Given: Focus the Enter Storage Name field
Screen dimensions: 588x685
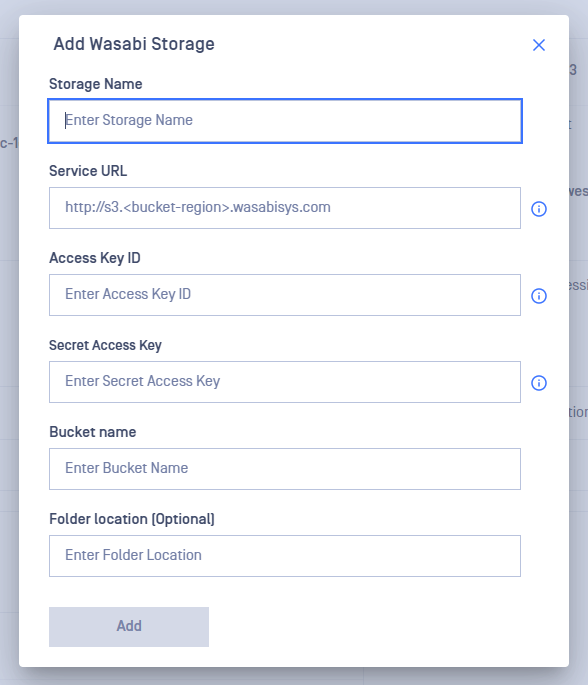Looking at the screenshot, I should tap(285, 121).
